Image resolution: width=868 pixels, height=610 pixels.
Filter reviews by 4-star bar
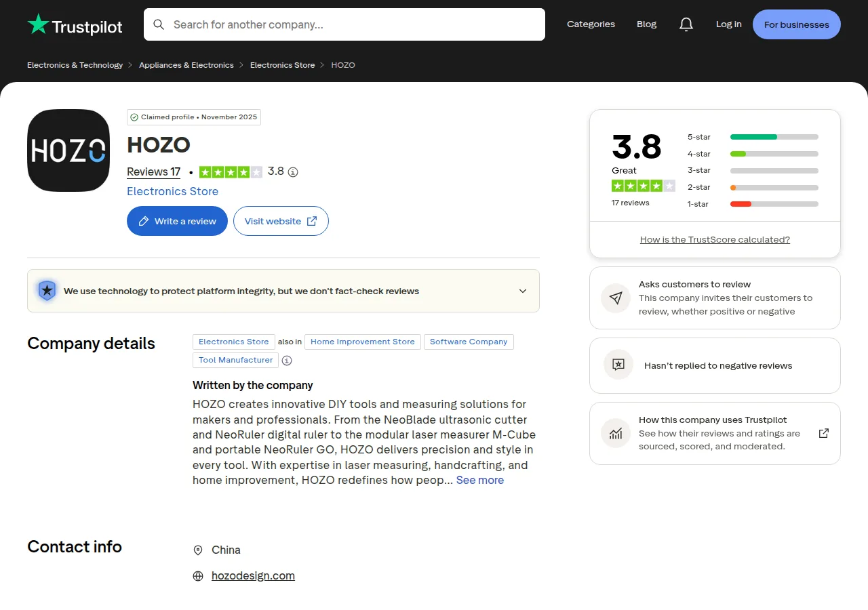click(753, 154)
